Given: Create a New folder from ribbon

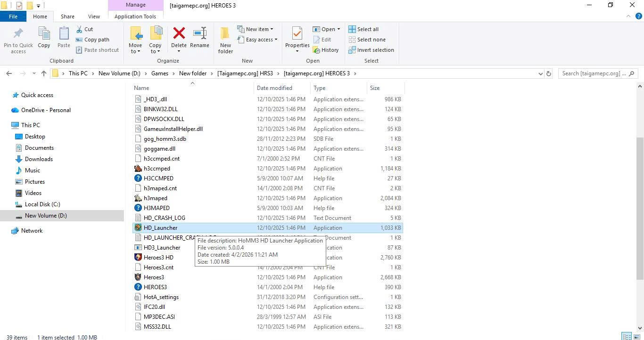Looking at the screenshot, I should click(x=225, y=40).
